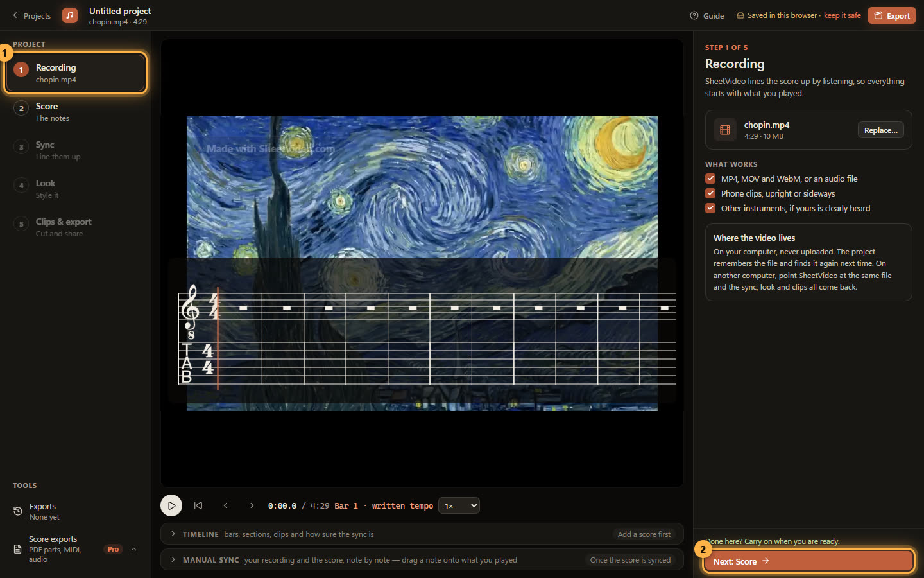Click the Next: Score button

coord(809,561)
